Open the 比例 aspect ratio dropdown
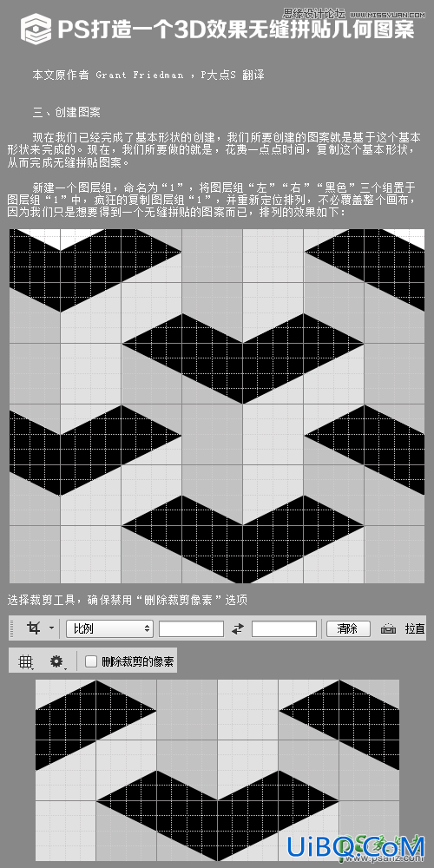The width and height of the screenshot is (434, 868). pos(109,628)
